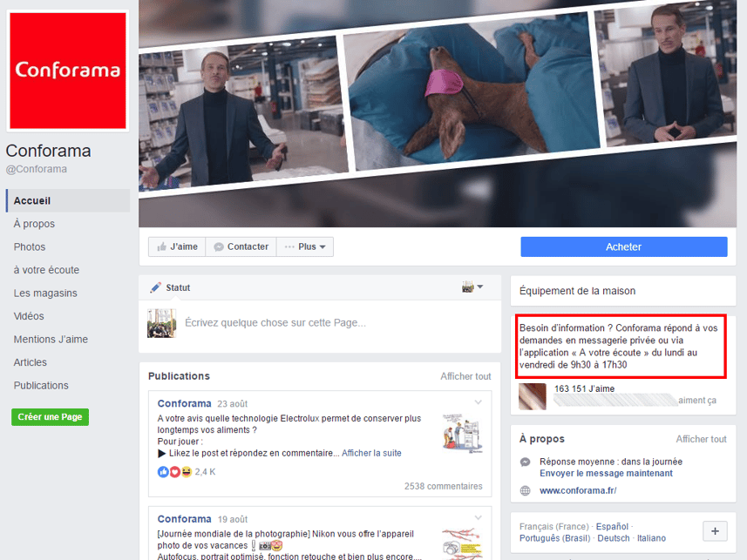This screenshot has width=747, height=560.
Task: Click Afficher la suite in the Electrolux post
Action: click(371, 453)
